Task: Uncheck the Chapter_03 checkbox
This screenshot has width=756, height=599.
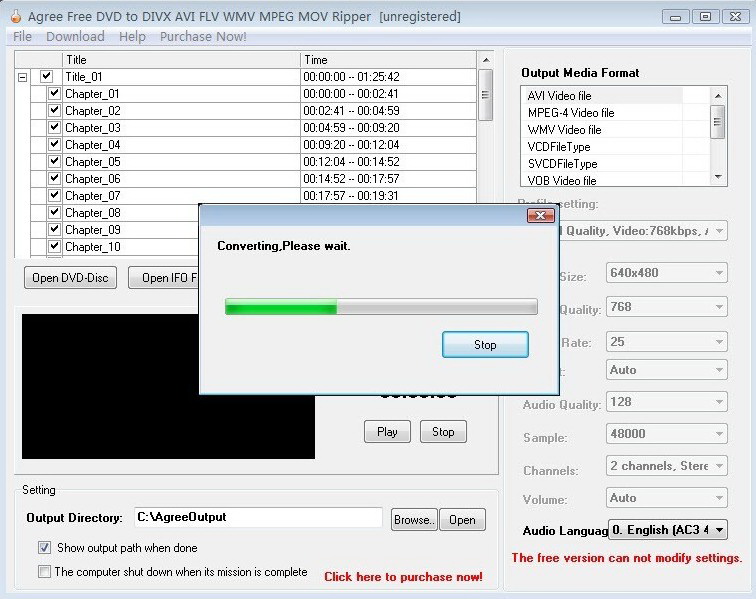Action: [x=54, y=127]
